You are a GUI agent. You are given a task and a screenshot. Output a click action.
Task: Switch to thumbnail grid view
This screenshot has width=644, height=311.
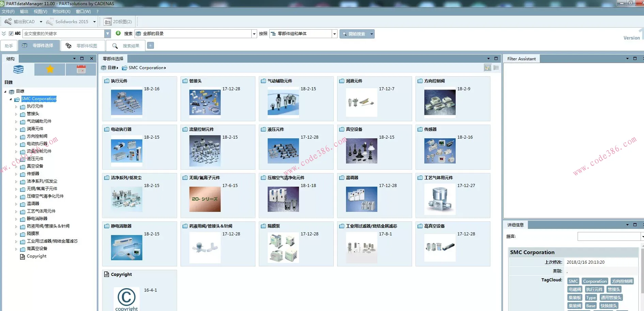point(488,68)
